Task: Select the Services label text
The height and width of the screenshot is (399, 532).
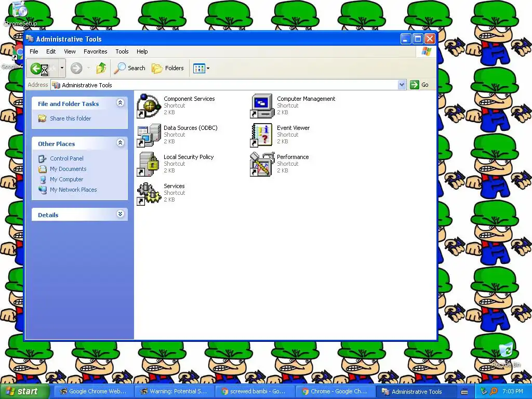Action: (174, 186)
